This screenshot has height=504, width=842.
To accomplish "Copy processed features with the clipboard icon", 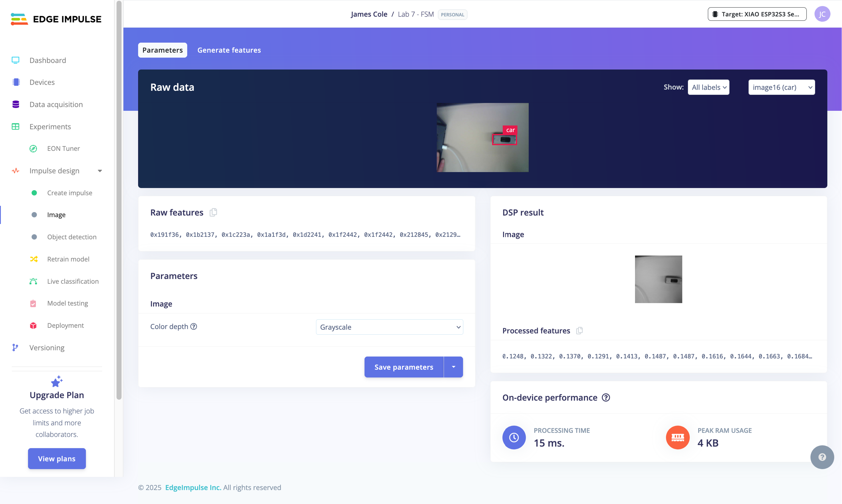I will coord(579,330).
